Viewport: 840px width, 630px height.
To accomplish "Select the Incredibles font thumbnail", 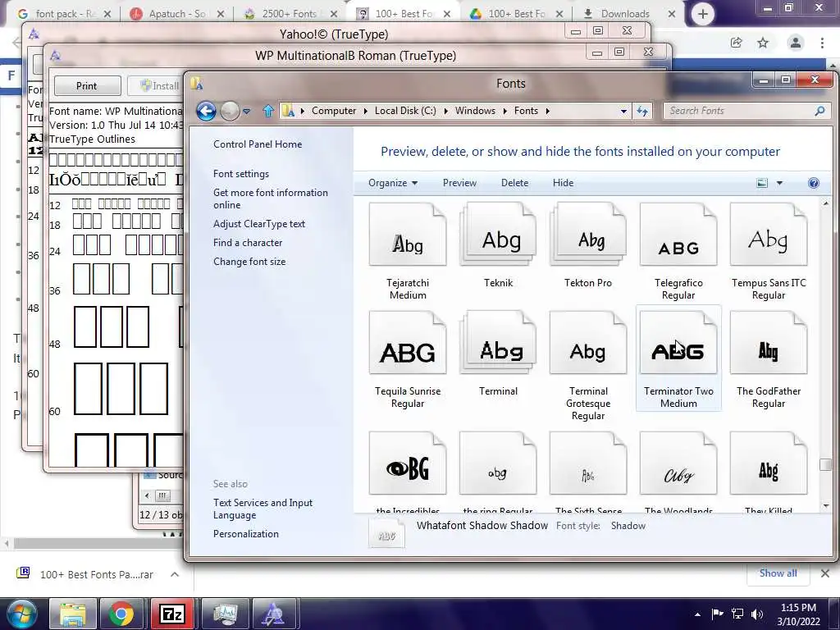I will coord(408,463).
